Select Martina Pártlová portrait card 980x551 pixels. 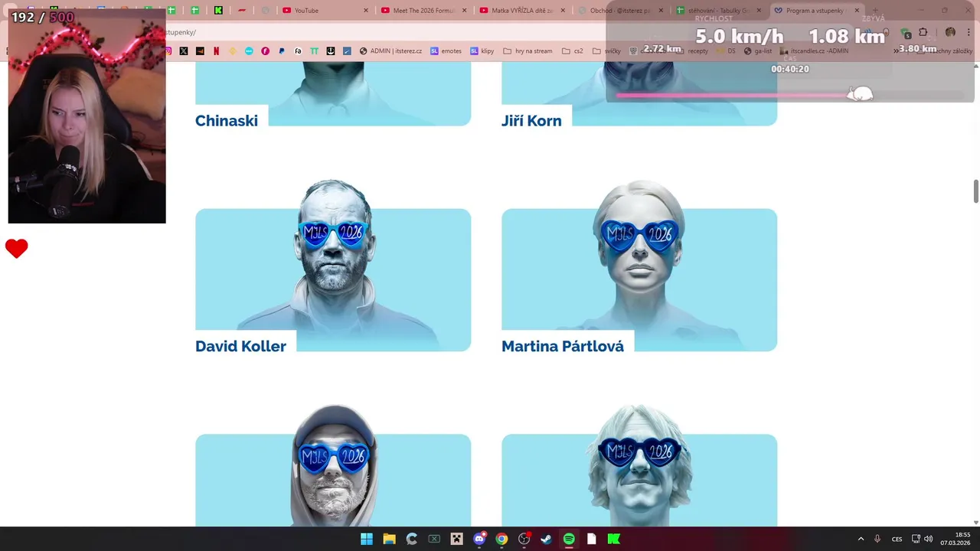coord(639,266)
